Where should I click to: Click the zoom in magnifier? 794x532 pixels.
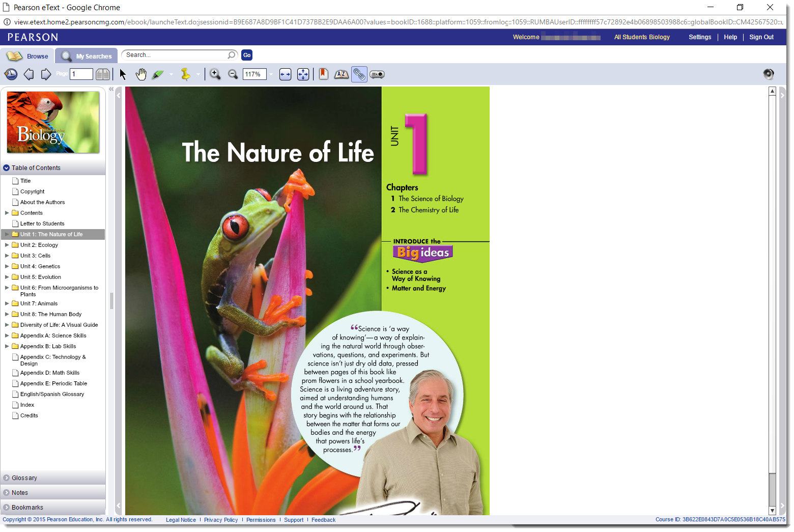pos(215,74)
